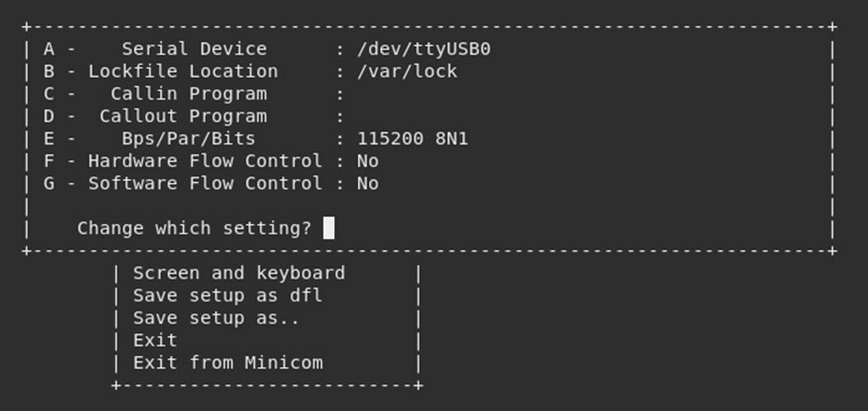Click the letter A option key
The image size is (868, 411).
[x=49, y=50]
